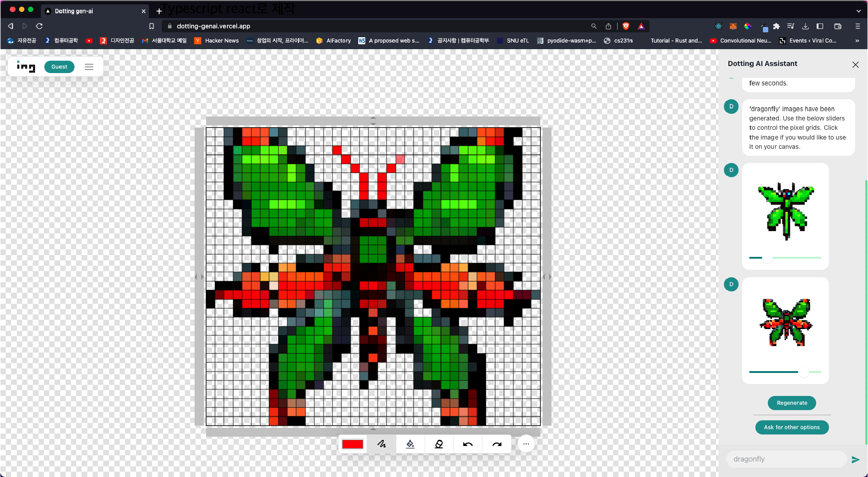Image resolution: width=868 pixels, height=477 pixels.
Task: Reload the page in the browser
Action: (x=39, y=26)
